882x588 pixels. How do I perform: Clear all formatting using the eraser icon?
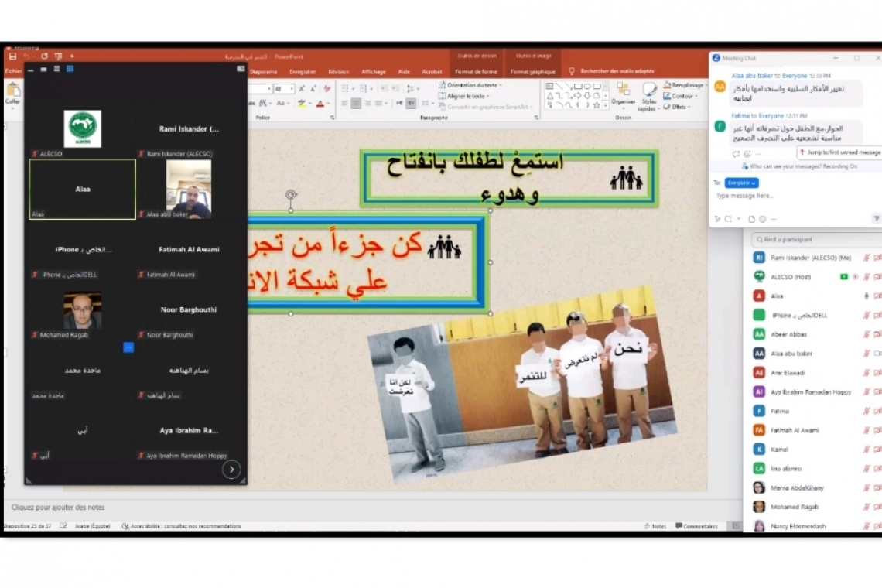pyautogui.click(x=327, y=88)
